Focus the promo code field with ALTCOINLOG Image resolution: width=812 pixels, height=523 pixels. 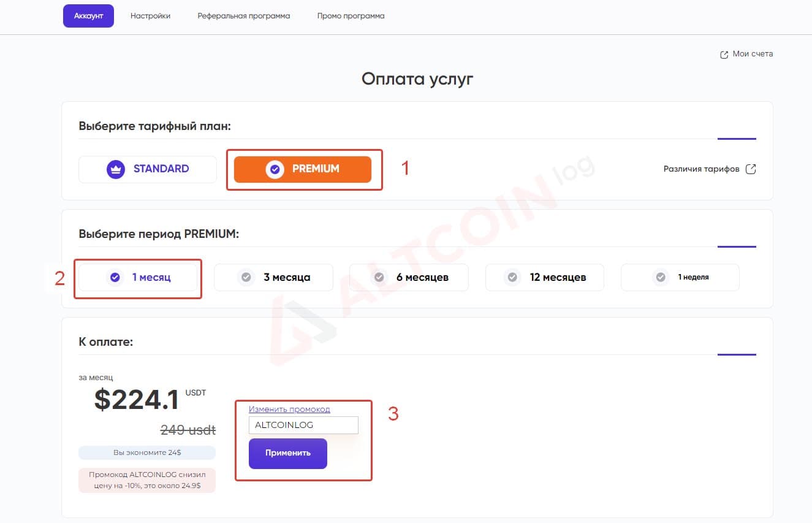coord(303,425)
